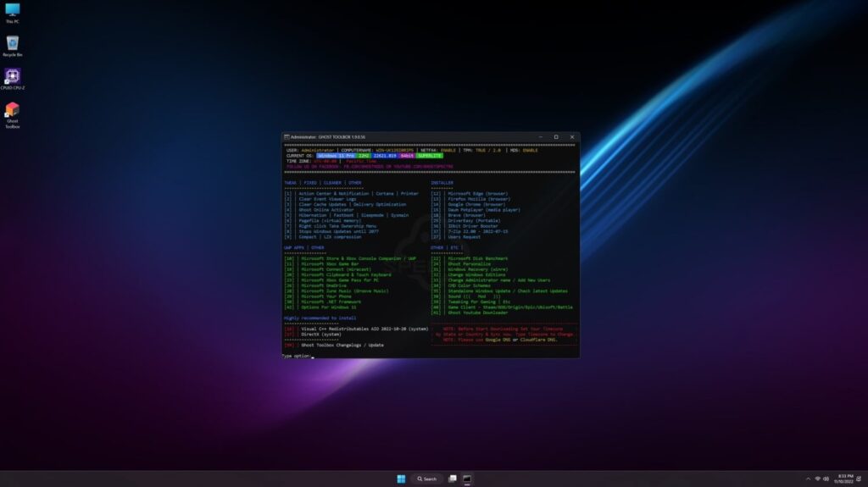Viewport: 868px width, 487px height.
Task: Click the 'INSTALLER' section heading
Action: (x=442, y=183)
